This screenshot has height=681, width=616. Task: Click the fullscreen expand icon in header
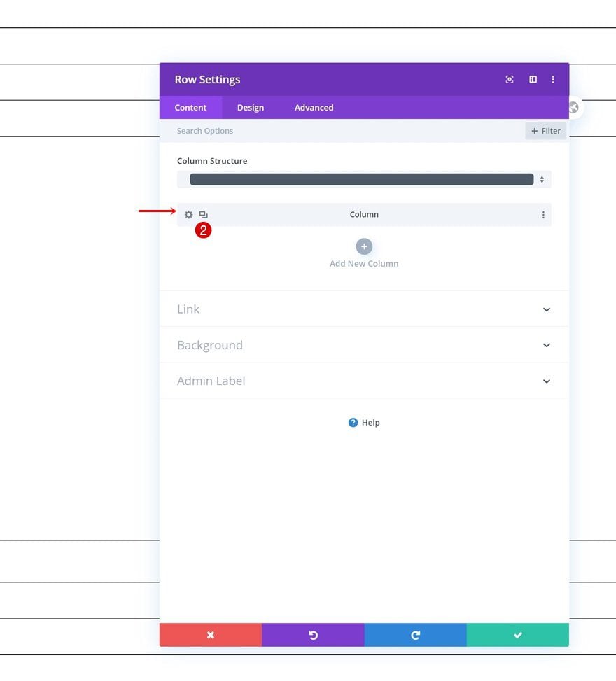pos(510,80)
